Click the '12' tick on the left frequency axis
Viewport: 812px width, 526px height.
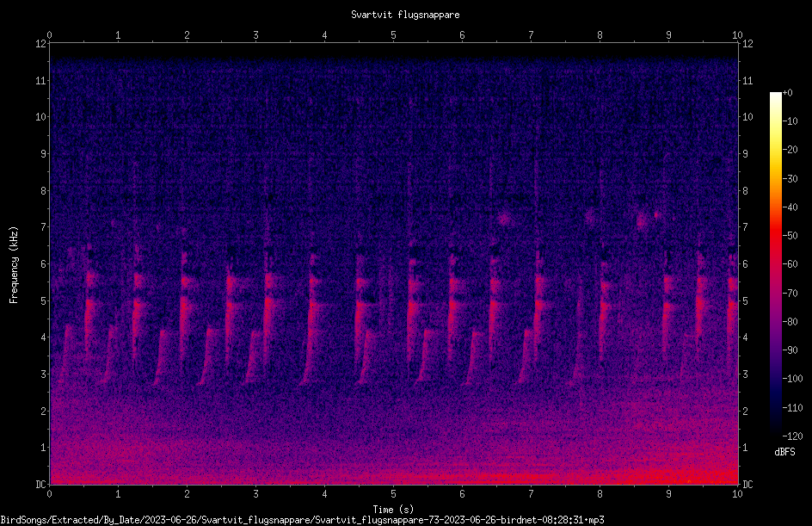point(40,44)
